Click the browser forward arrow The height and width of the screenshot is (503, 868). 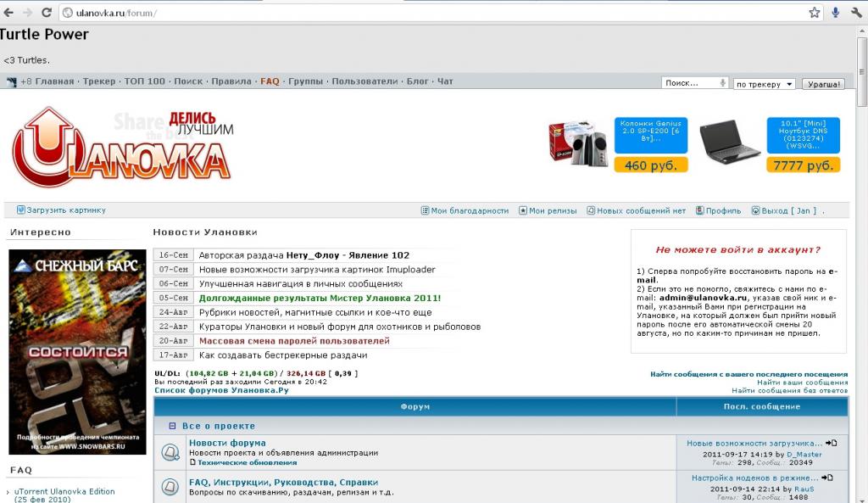coord(27,12)
